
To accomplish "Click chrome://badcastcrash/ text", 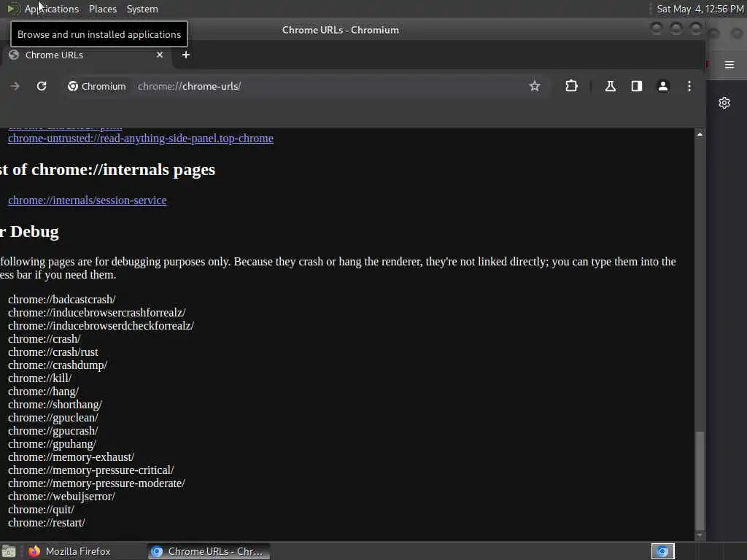I will (61, 300).
